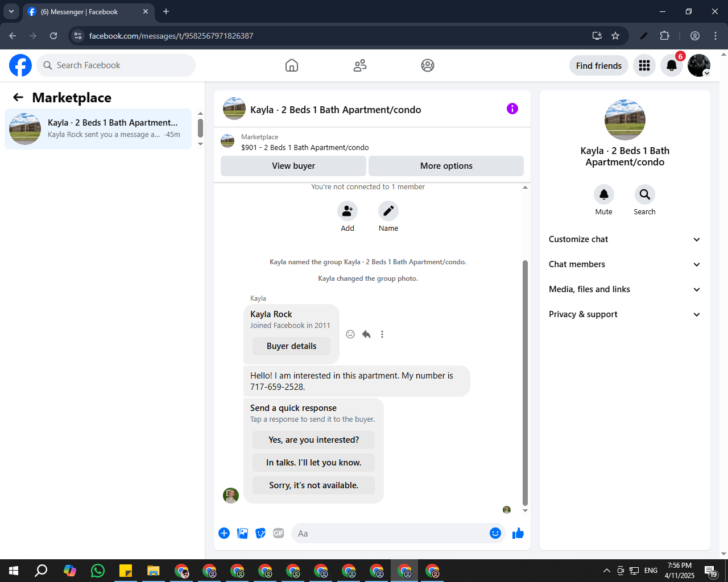Image resolution: width=728 pixels, height=582 pixels.
Task: Open the listing thumbnail in Marketplace banner
Action: [227, 141]
